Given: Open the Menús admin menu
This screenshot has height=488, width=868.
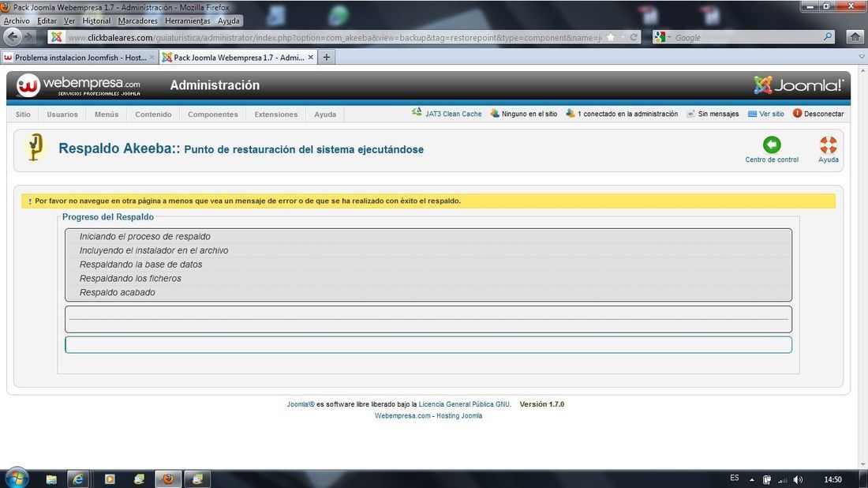Looking at the screenshot, I should tap(107, 114).
